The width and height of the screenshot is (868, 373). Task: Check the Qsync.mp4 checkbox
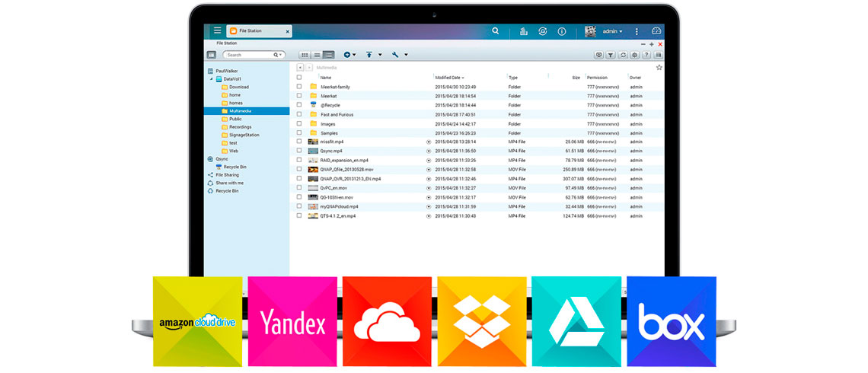pos(299,151)
